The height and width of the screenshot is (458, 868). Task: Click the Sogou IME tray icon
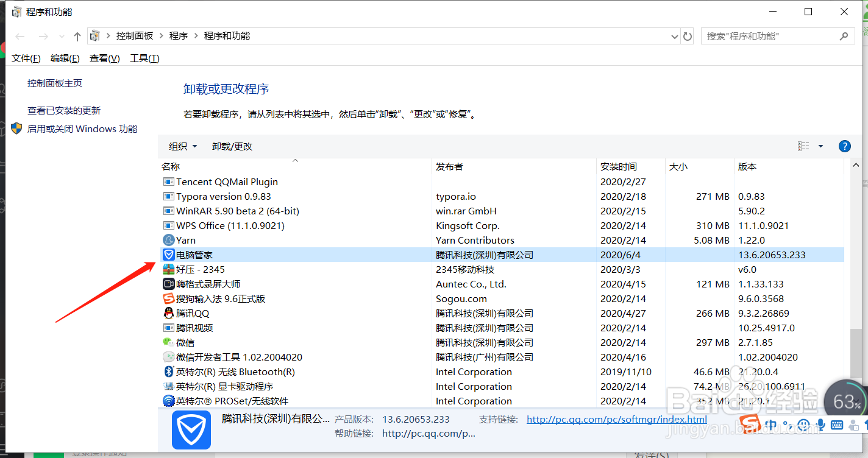coord(750,423)
